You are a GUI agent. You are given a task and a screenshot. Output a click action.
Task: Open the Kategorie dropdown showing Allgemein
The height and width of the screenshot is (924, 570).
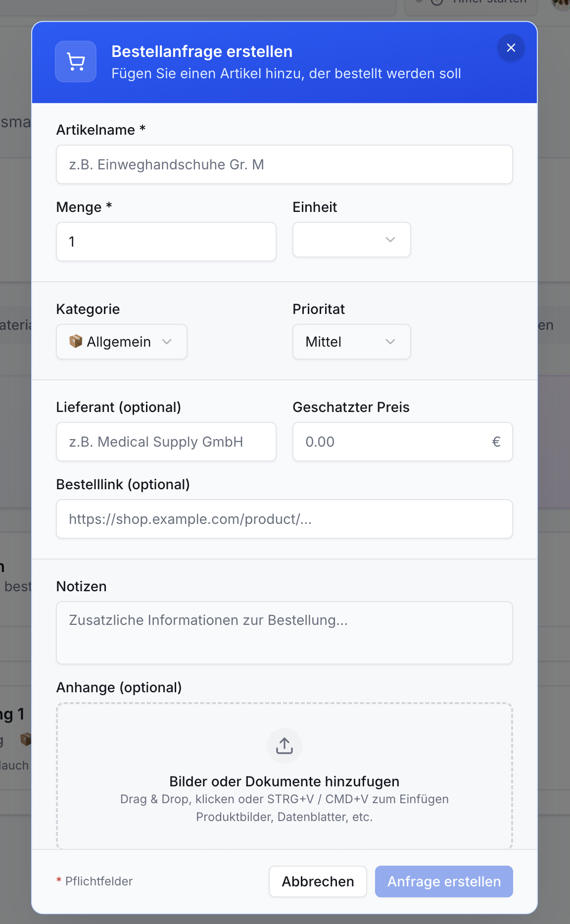pyautogui.click(x=122, y=342)
